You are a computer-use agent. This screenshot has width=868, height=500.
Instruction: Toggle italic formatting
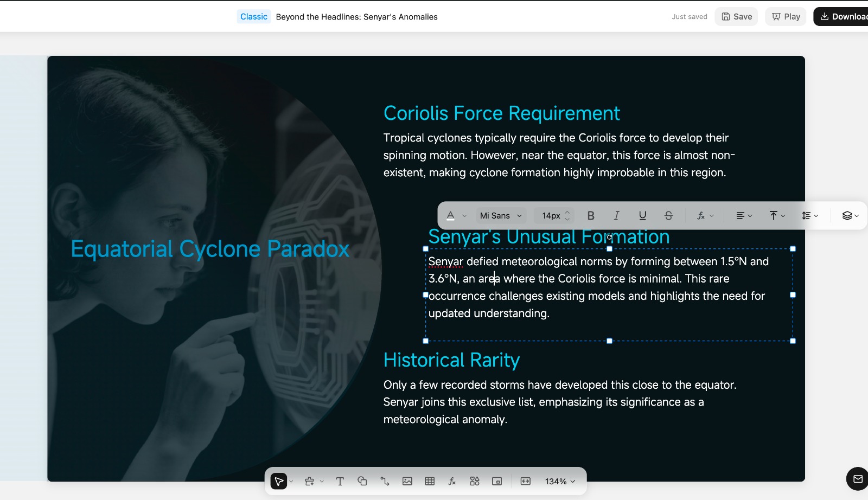coord(616,216)
